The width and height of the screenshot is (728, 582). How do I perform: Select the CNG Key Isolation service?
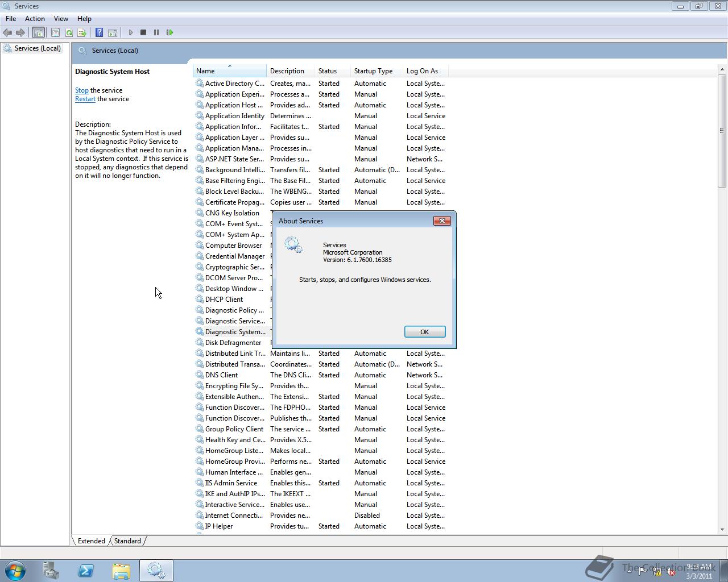pos(232,213)
